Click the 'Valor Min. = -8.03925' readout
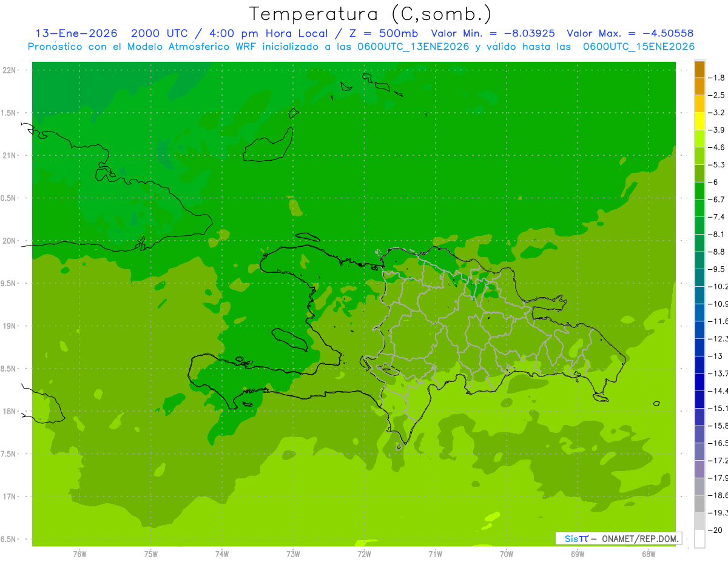The width and height of the screenshot is (728, 562). [x=492, y=33]
